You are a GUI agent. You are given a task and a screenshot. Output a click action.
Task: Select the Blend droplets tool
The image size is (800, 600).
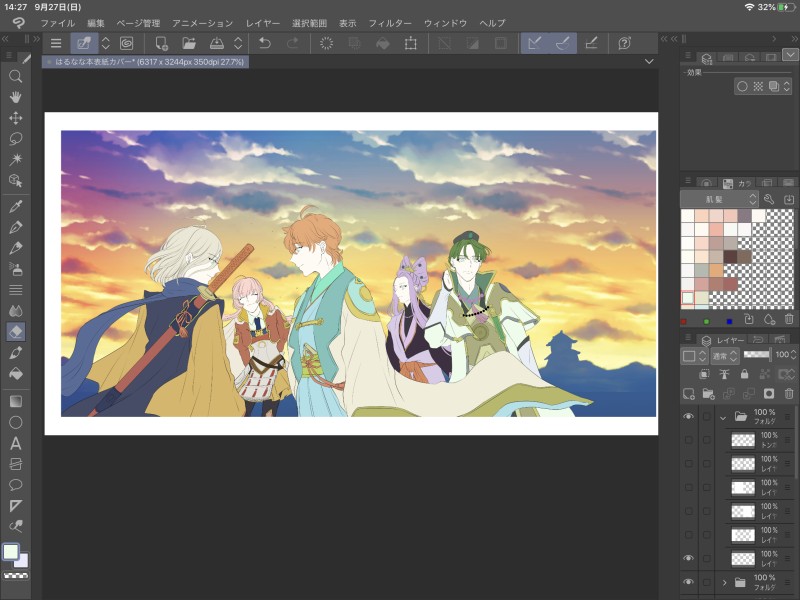point(15,311)
